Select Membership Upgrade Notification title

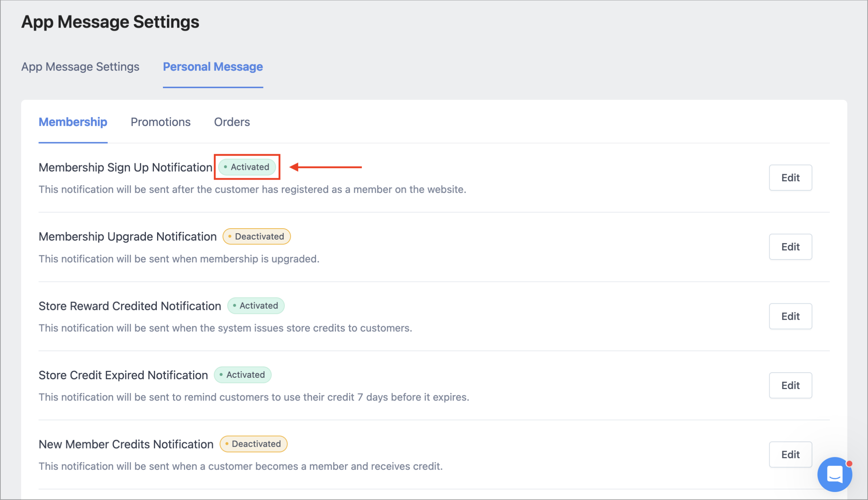coord(128,237)
